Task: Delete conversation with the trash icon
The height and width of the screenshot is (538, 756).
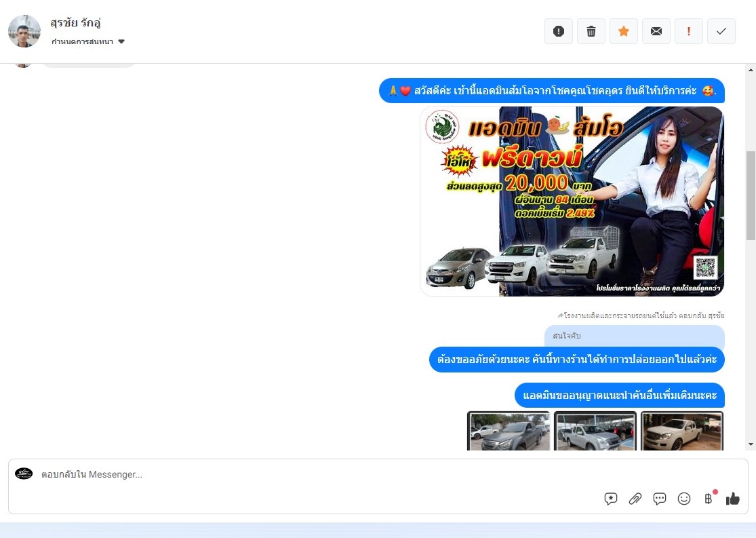Action: 591,31
